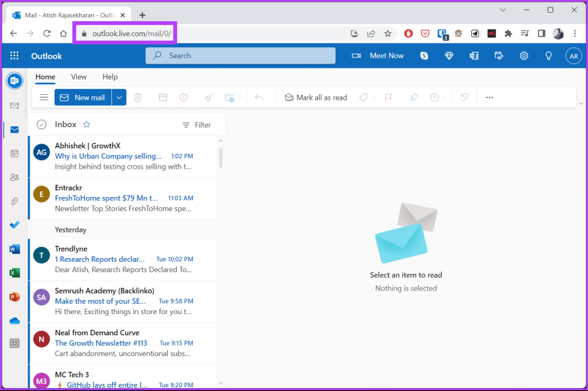588x391 pixels.
Task: Expand the Snooze dropdown chevron
Action: pos(445,98)
